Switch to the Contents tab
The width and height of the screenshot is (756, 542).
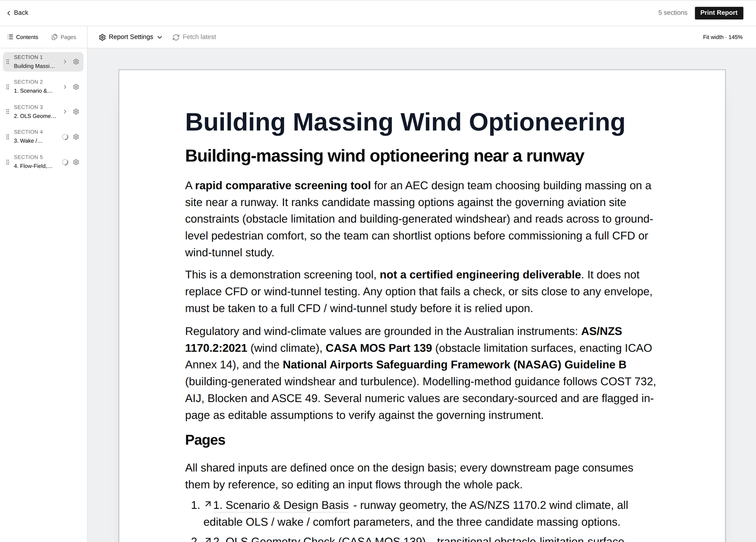pos(23,37)
